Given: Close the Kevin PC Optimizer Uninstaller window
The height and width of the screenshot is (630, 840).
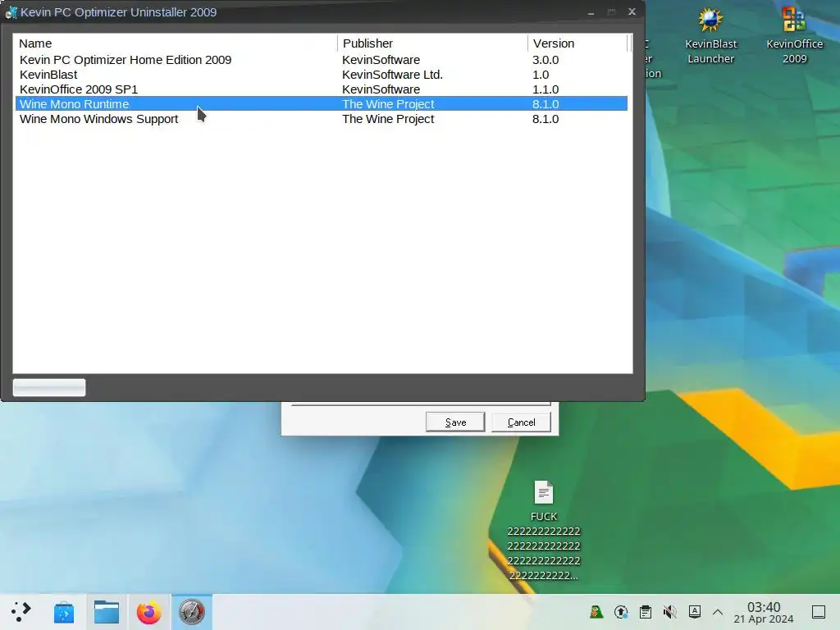Looking at the screenshot, I should 632,11.
